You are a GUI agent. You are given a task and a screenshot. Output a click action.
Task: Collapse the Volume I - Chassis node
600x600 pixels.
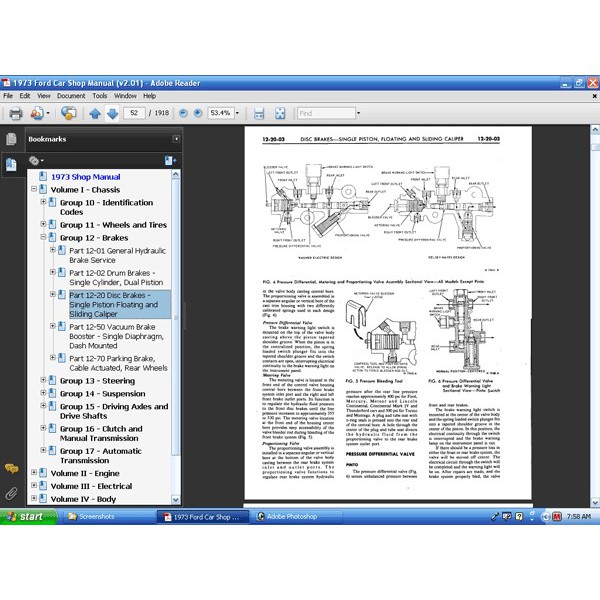point(34,189)
